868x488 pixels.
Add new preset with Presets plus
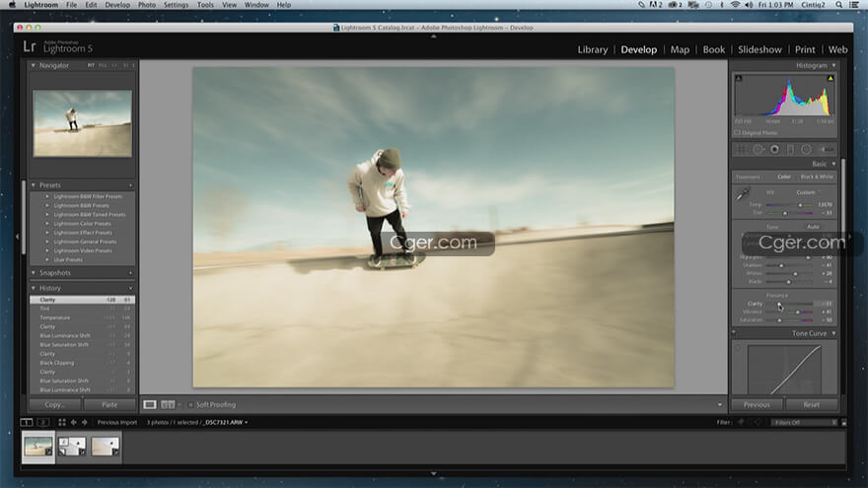point(130,185)
